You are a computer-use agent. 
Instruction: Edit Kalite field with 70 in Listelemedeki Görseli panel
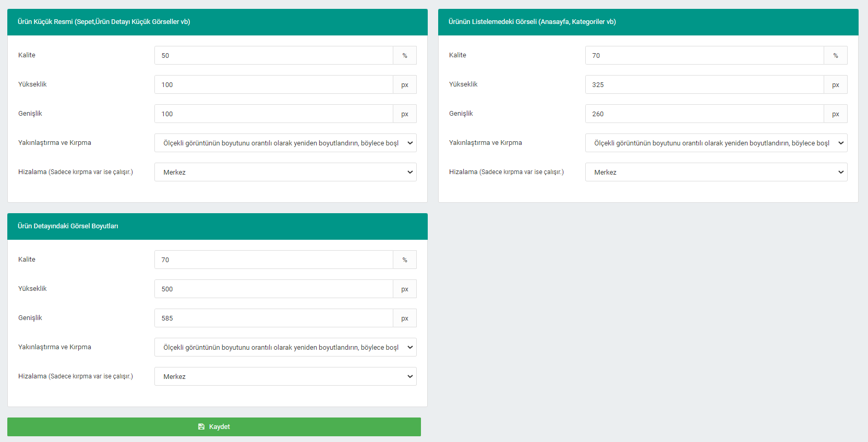pos(705,55)
